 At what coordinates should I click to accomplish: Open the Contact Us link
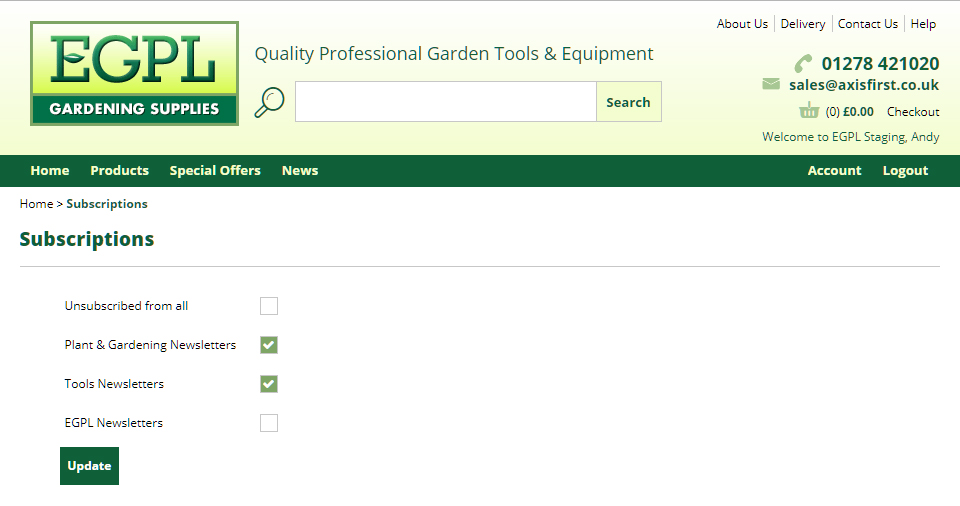click(x=868, y=24)
